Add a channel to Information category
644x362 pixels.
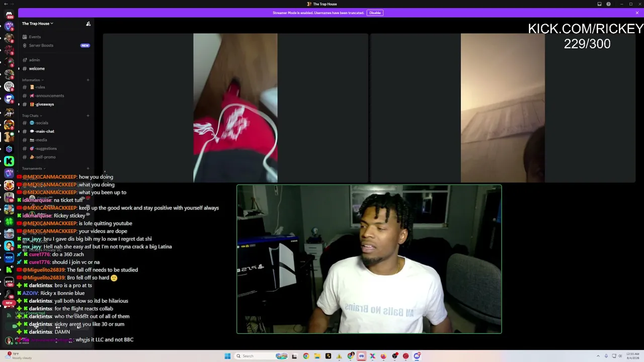(x=88, y=80)
